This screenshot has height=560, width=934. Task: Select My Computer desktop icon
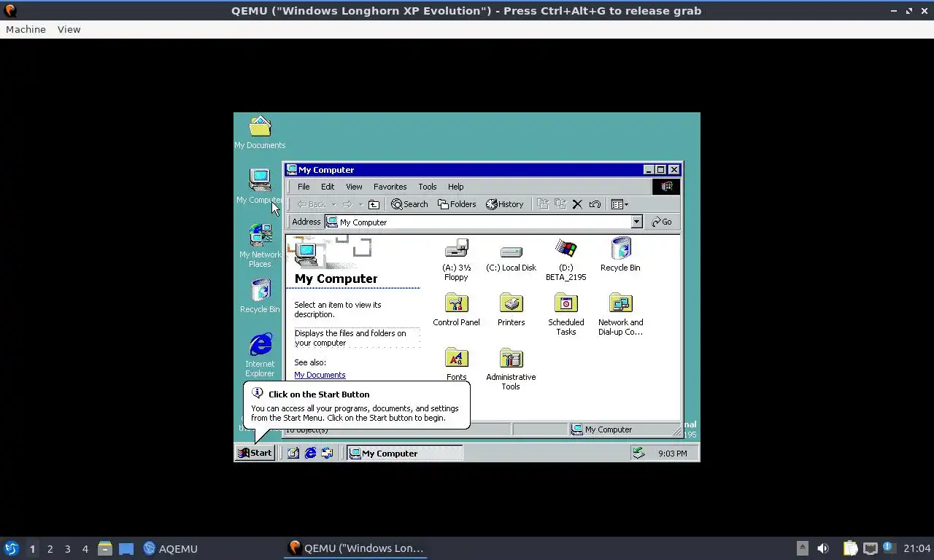pyautogui.click(x=260, y=180)
